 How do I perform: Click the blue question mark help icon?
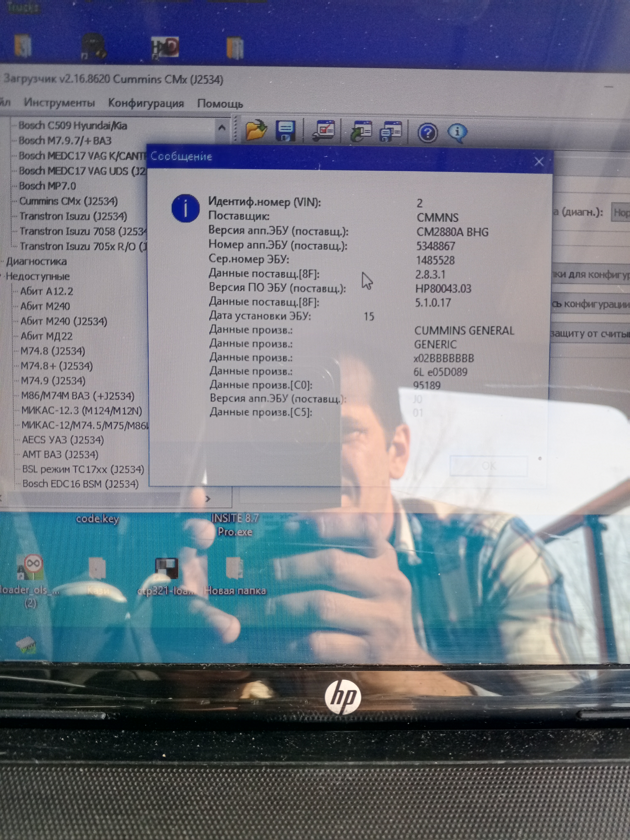427,133
